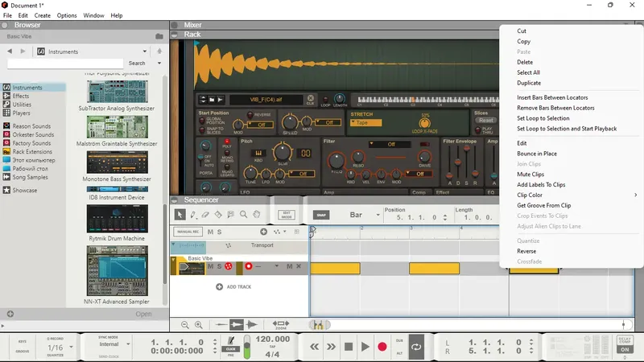Open Options menu
The image size is (644, 362).
pyautogui.click(x=67, y=15)
